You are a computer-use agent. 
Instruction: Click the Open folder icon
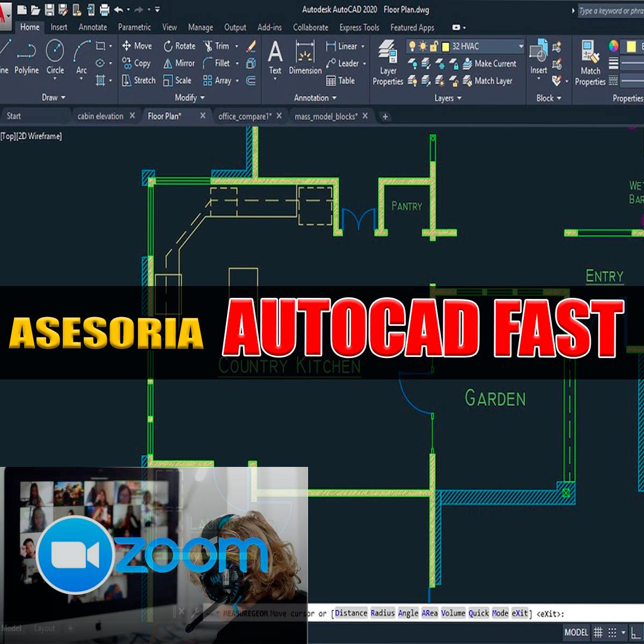[35, 10]
